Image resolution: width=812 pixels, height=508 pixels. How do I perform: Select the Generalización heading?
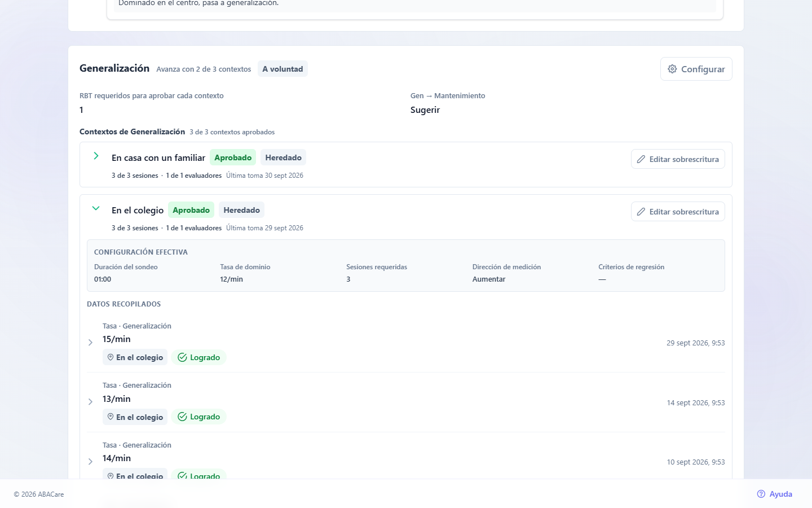(x=114, y=68)
